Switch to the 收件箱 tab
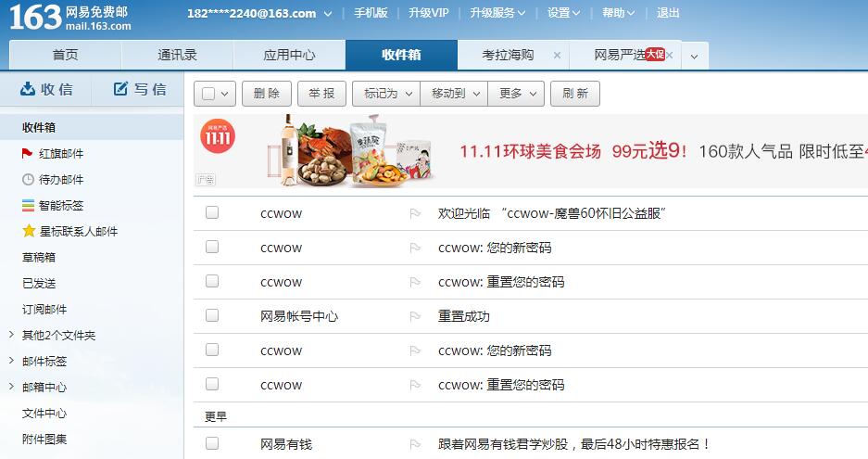Image resolution: width=868 pixels, height=459 pixels. click(x=401, y=55)
